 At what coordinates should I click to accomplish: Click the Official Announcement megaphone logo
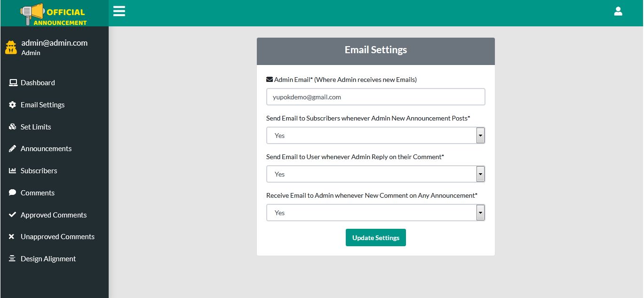[32, 14]
